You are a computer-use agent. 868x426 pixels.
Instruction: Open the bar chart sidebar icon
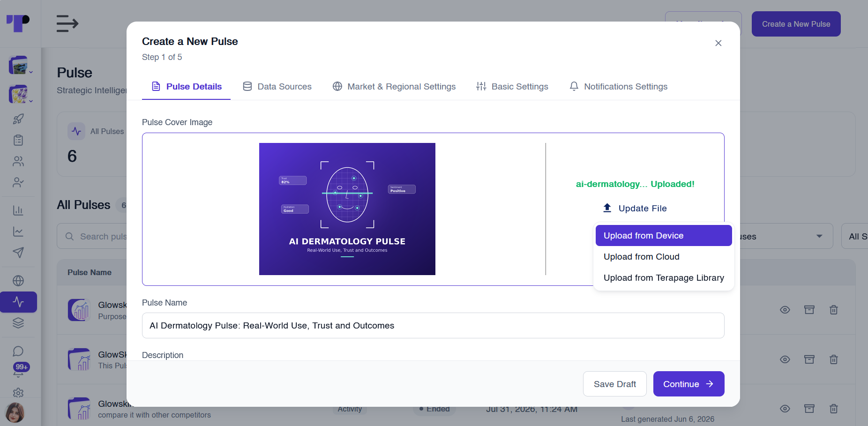(18, 210)
